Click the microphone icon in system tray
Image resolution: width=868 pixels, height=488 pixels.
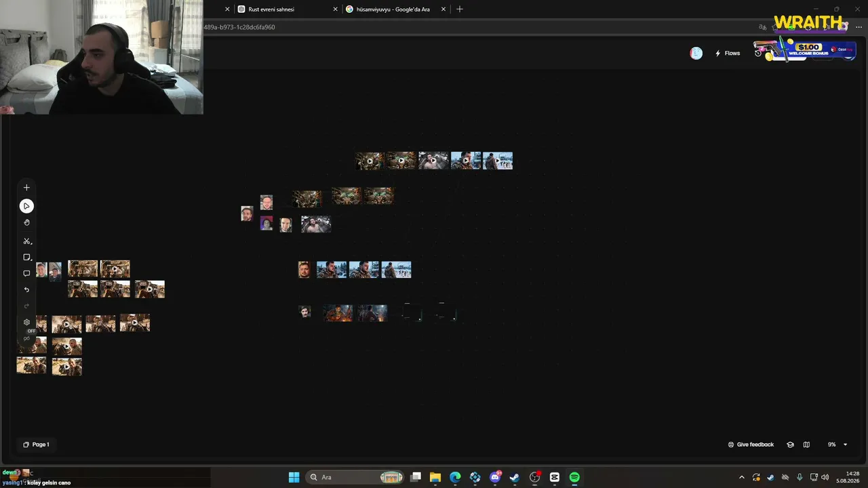tap(800, 477)
